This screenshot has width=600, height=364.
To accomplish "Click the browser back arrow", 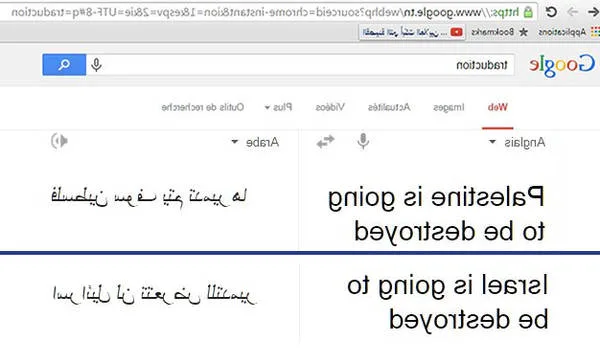I will (593, 12).
